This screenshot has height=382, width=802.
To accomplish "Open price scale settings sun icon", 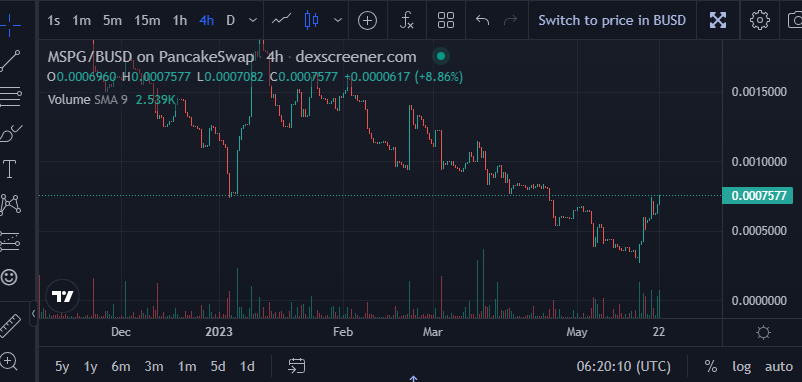I will [x=763, y=333].
